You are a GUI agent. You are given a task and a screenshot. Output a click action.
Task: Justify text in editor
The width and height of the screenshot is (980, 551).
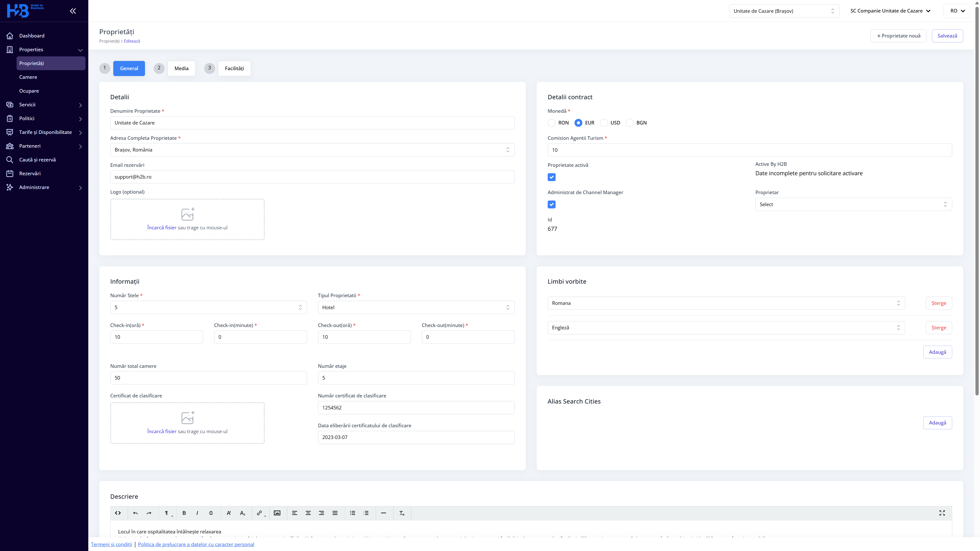click(335, 513)
